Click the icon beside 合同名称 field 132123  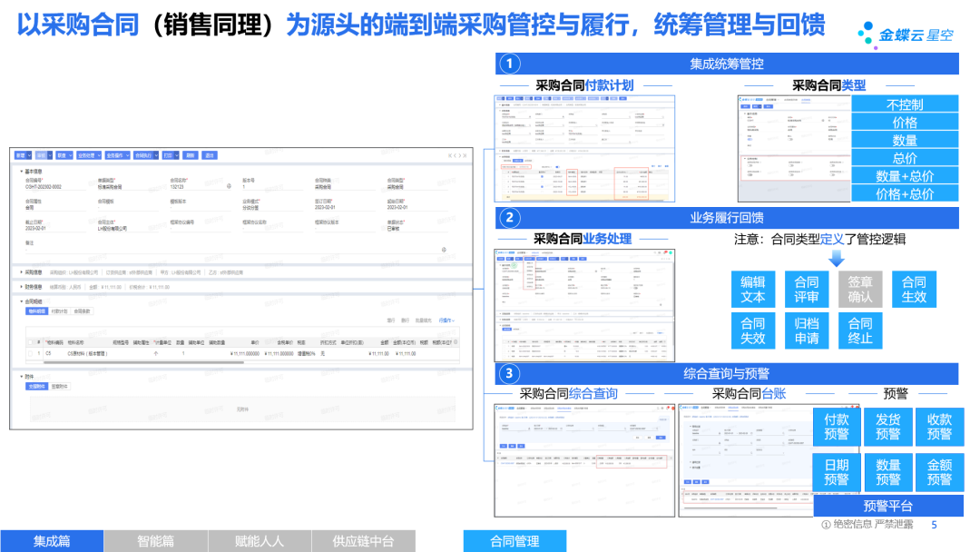pyautogui.click(x=229, y=186)
